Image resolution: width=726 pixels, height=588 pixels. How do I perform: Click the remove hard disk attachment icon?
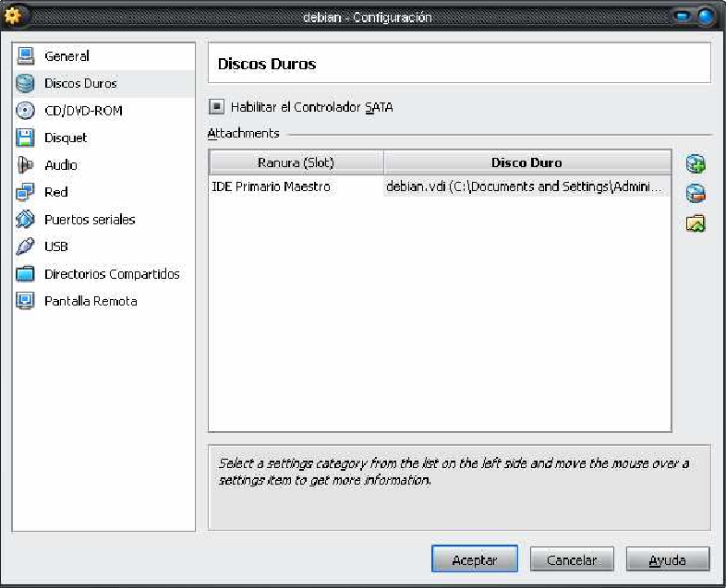pos(696,194)
